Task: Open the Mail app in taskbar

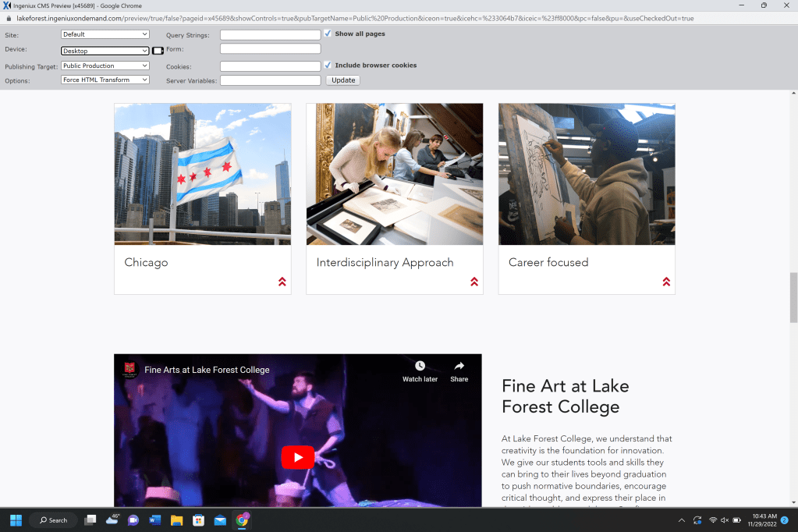Action: (x=220, y=520)
